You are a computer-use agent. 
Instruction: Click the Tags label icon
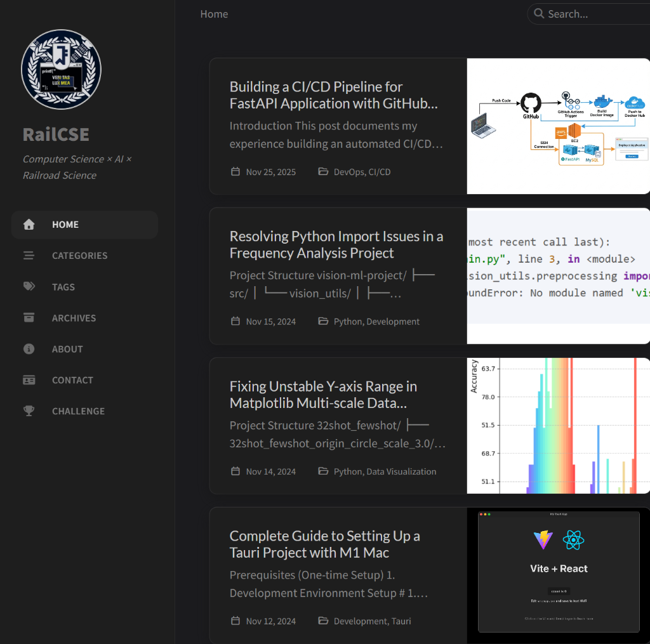click(x=29, y=286)
